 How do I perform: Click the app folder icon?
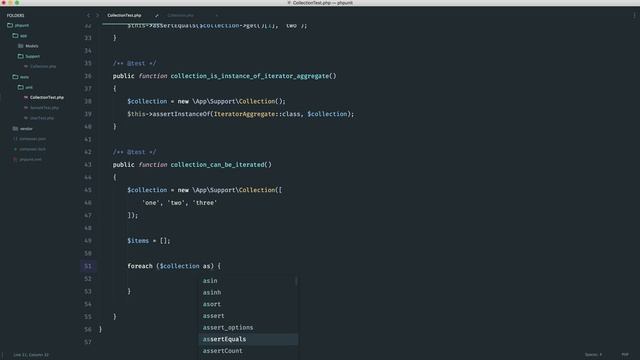15,36
